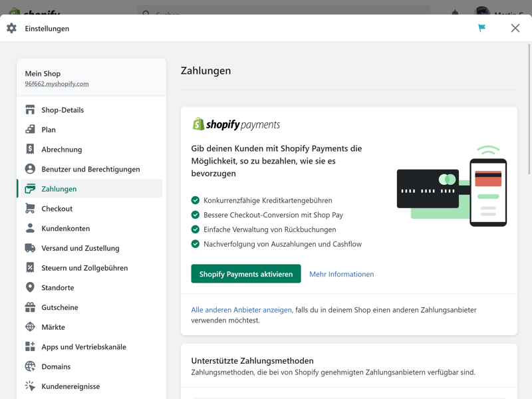Screen dimensions: 532x399
Task: Click the Gutscheine gift icon
Action: click(x=30, y=307)
